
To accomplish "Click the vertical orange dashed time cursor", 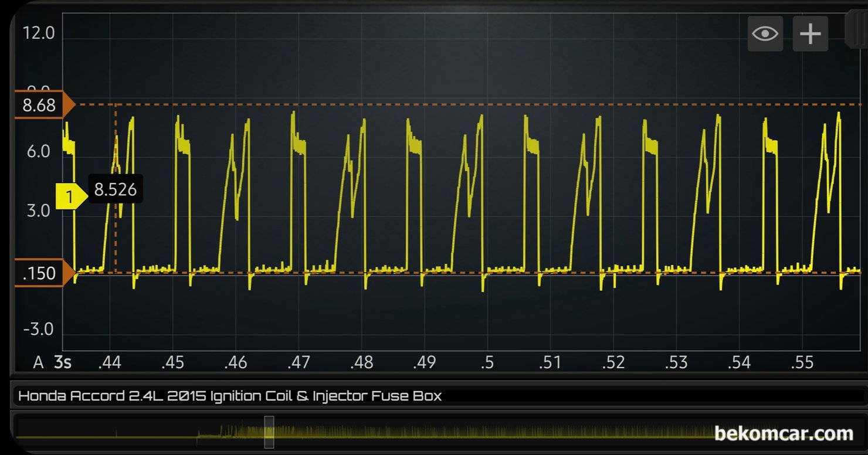I will [116, 235].
